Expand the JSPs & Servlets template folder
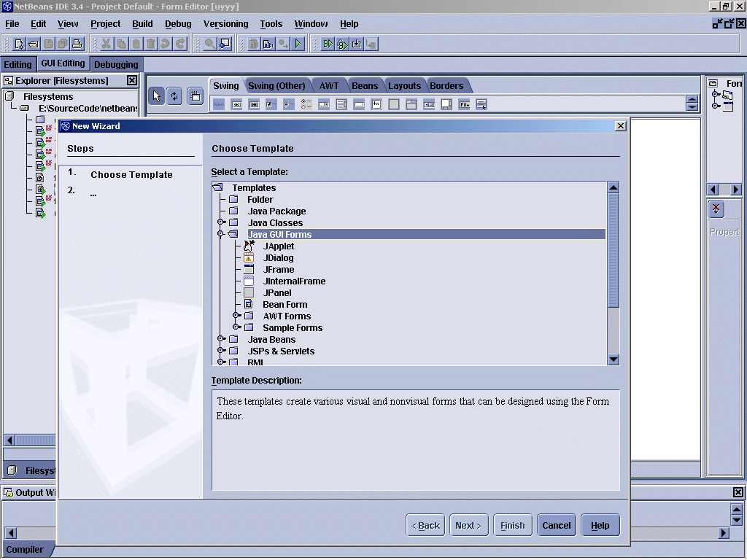 click(221, 351)
